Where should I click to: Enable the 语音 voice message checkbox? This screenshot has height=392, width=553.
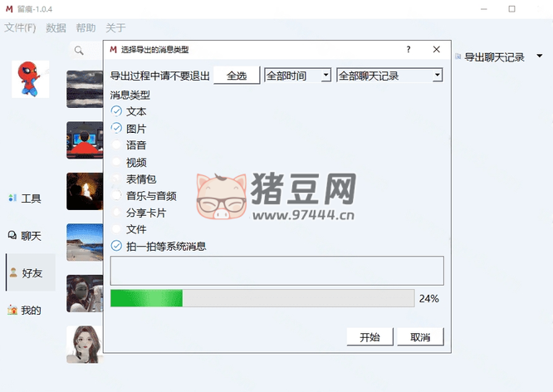coord(116,145)
